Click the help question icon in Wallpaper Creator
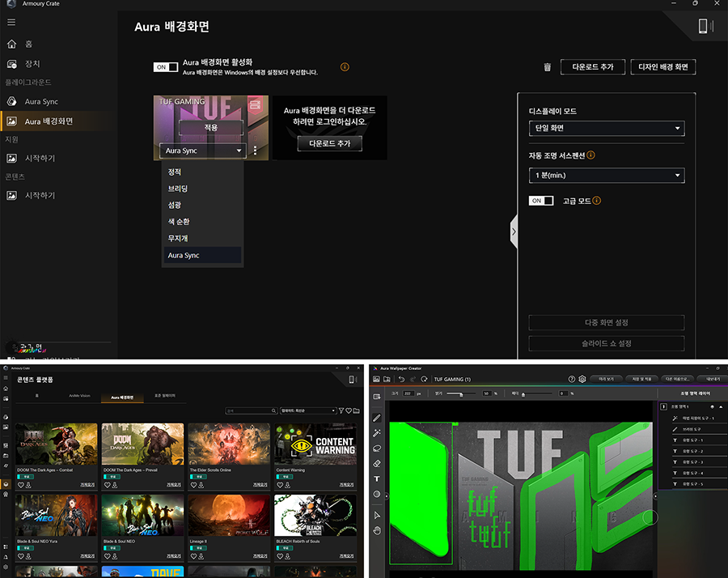Viewport: 728px width, 578px height. [572, 379]
